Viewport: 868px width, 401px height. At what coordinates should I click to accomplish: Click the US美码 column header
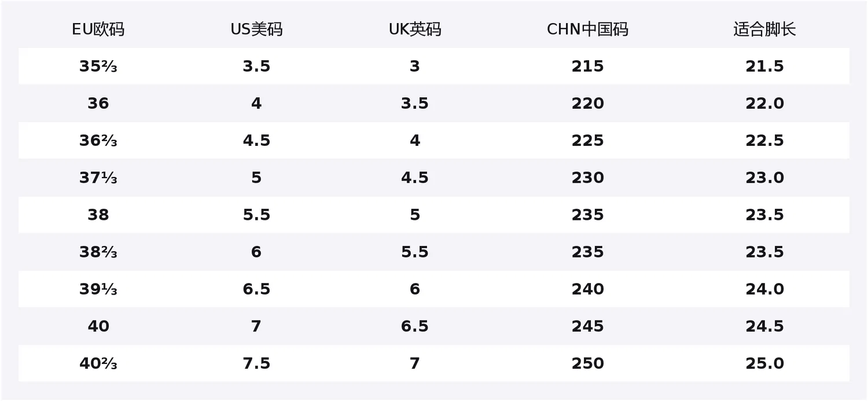[256, 30]
